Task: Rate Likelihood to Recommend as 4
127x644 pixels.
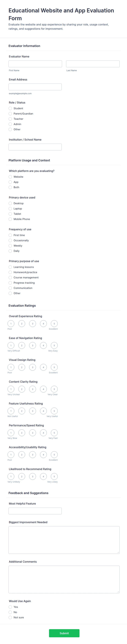Action: (x=43, y=476)
